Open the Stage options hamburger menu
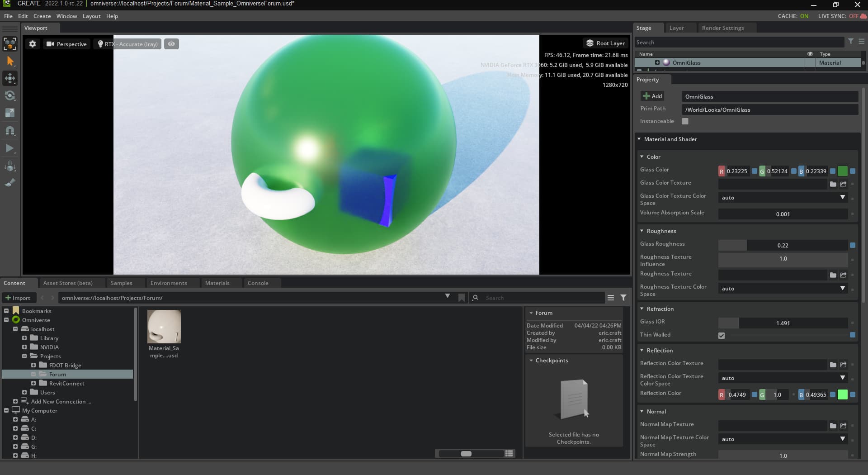Screen dimensions: 868x475 point(862,41)
